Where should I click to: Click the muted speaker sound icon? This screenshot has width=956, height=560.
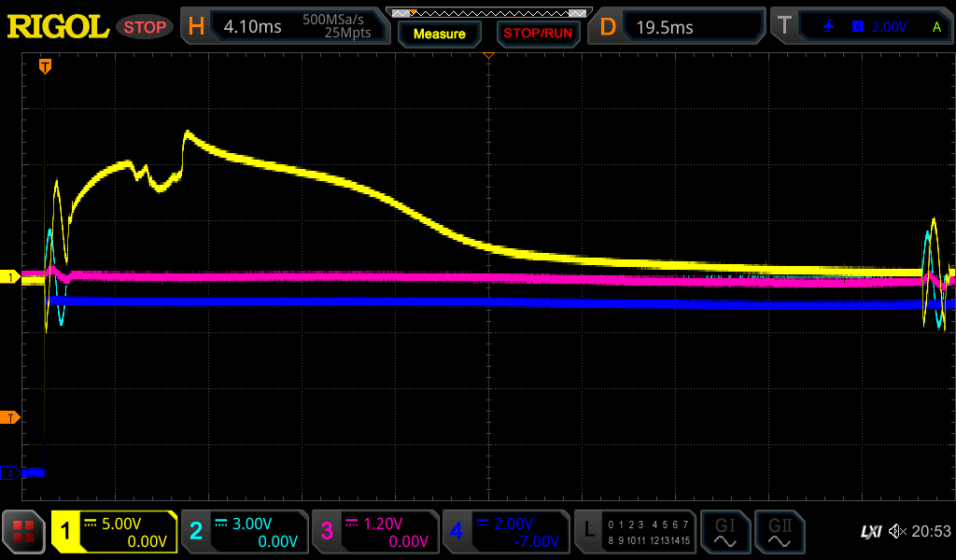coord(897,532)
